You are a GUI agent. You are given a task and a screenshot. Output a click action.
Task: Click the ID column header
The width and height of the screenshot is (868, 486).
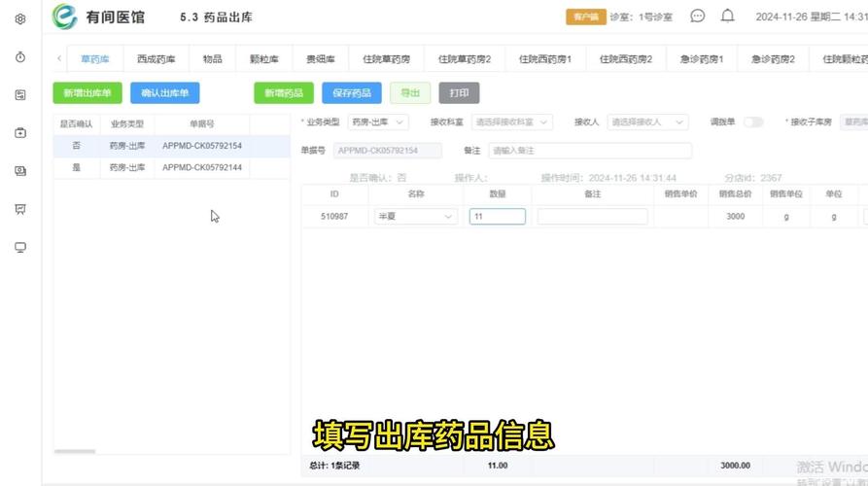pos(334,193)
